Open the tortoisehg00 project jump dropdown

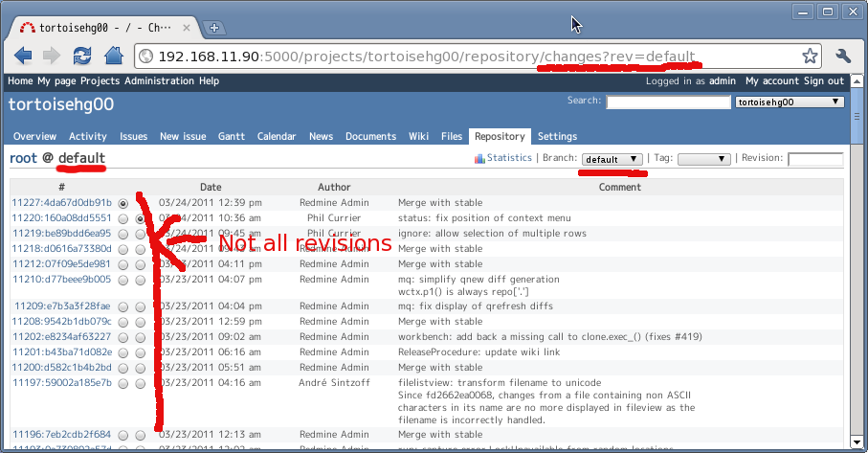pos(790,102)
